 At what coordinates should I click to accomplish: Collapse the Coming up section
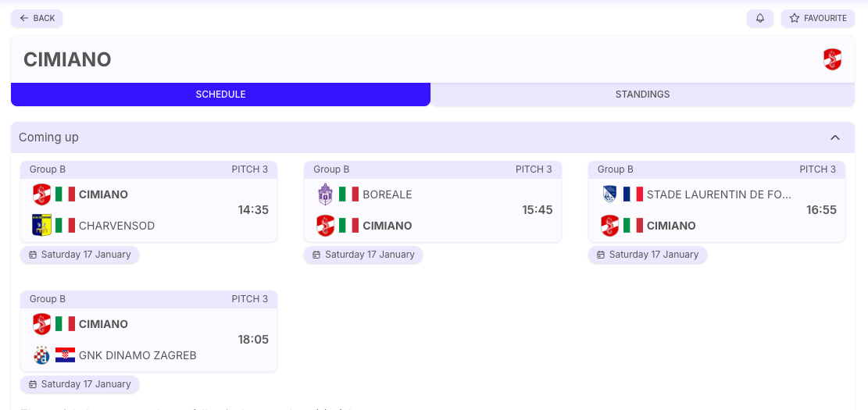tap(834, 137)
